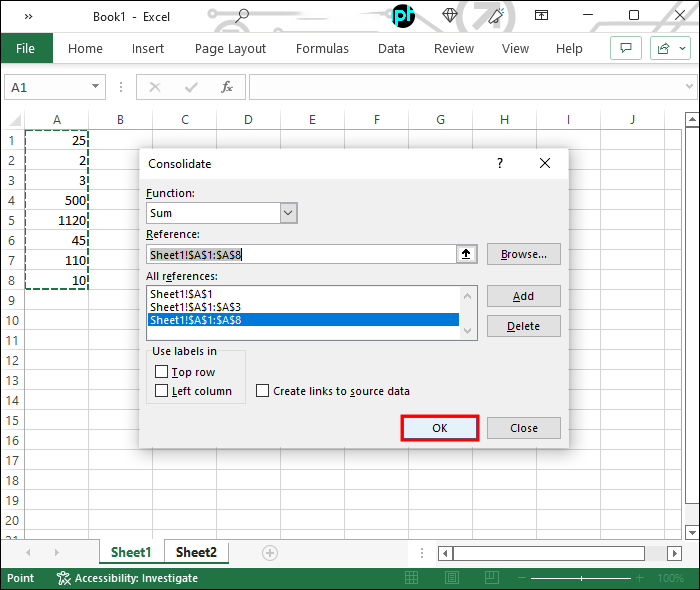
Task: Click the Consolidate dialog help question mark
Action: click(x=500, y=163)
